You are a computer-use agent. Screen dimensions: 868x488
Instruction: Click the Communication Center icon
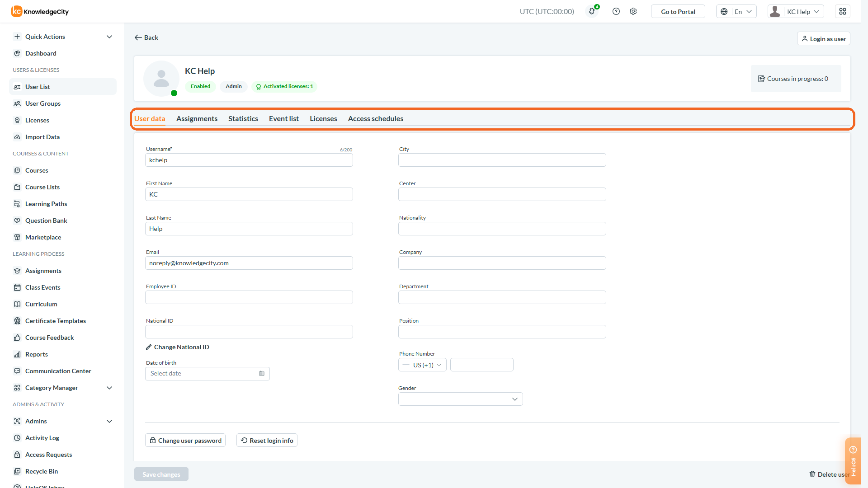[x=17, y=371]
